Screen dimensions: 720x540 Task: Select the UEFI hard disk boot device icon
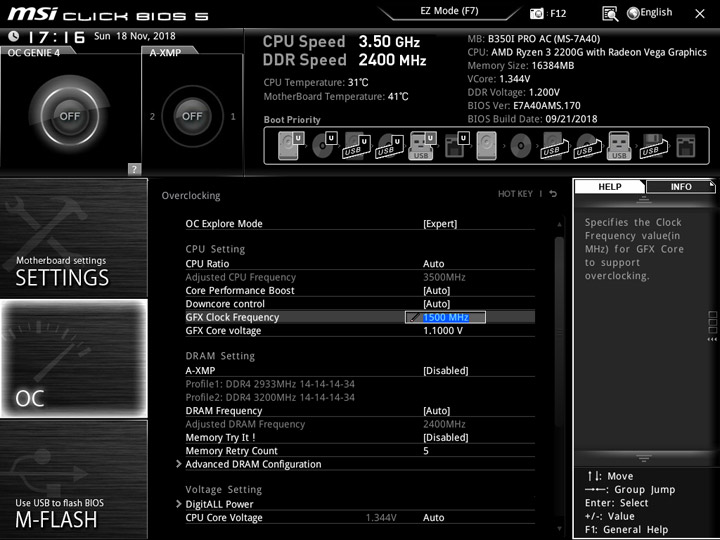tap(291, 146)
